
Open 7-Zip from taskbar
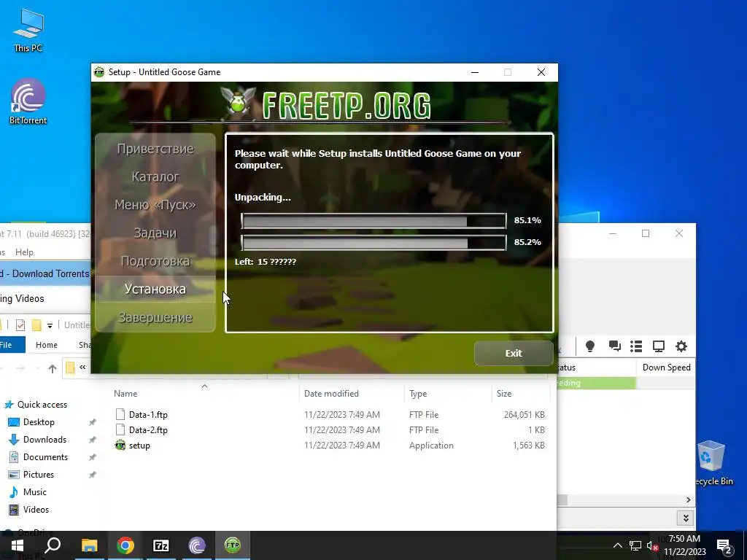(x=161, y=545)
